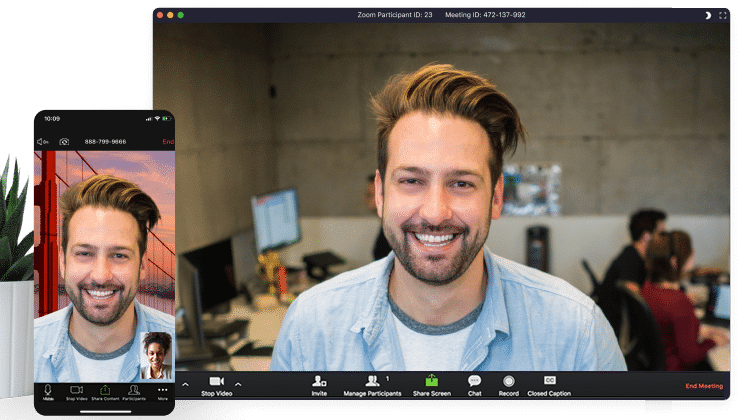The height and width of the screenshot is (420, 747).
Task: Open the Chat panel
Action: pos(474,386)
